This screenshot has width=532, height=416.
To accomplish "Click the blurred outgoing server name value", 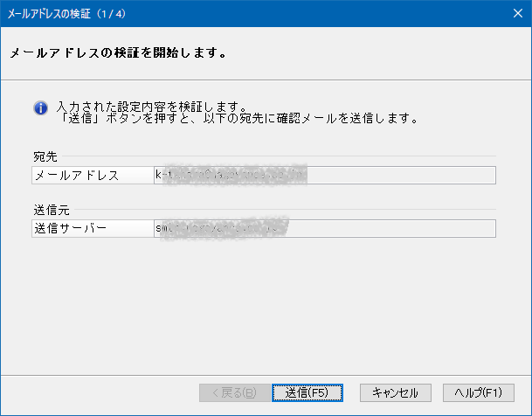I will point(221,228).
